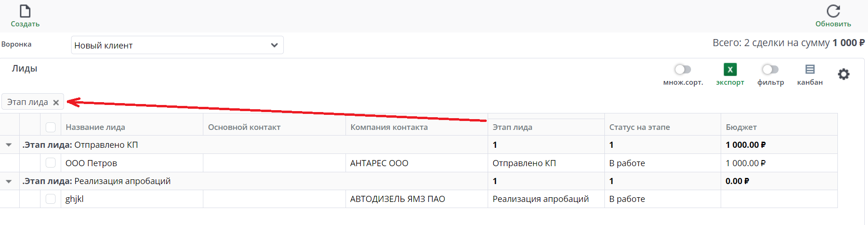
Task: Click the Создать new document icon
Action: coord(25,11)
